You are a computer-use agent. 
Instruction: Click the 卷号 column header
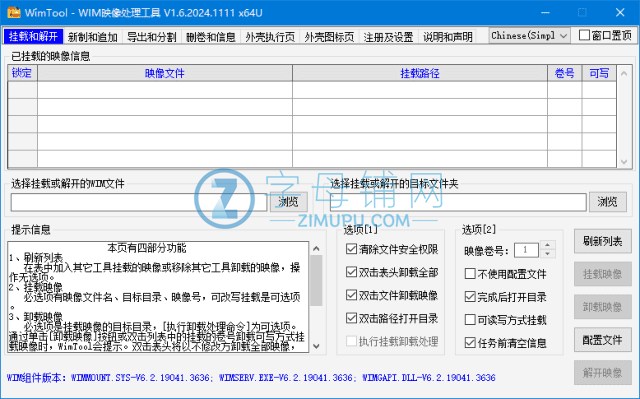click(x=564, y=73)
